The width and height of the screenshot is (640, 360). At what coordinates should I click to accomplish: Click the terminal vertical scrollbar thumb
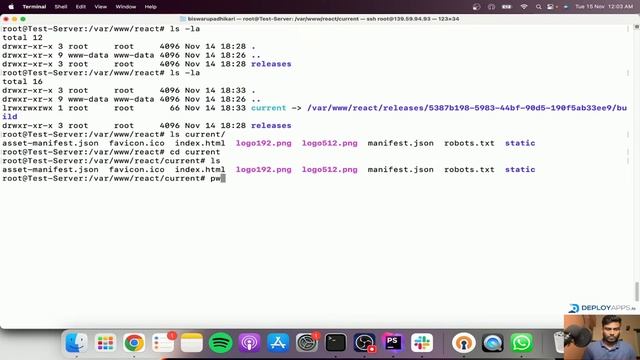point(636,291)
